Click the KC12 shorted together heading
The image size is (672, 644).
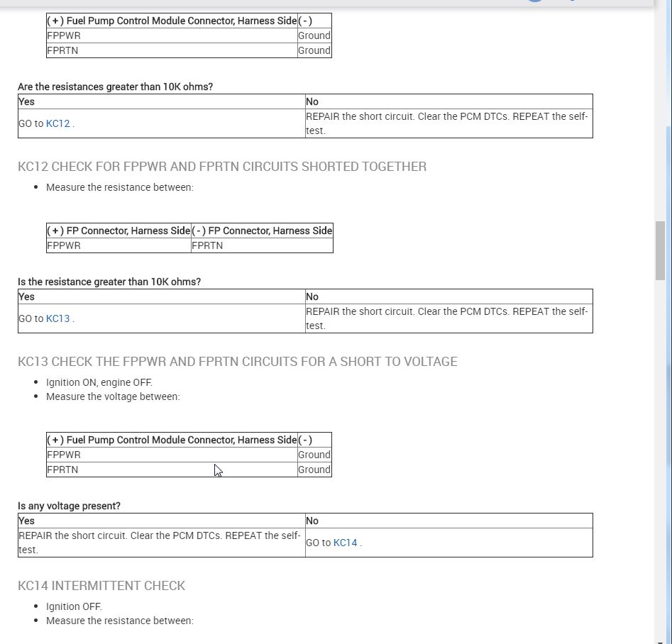222,167
